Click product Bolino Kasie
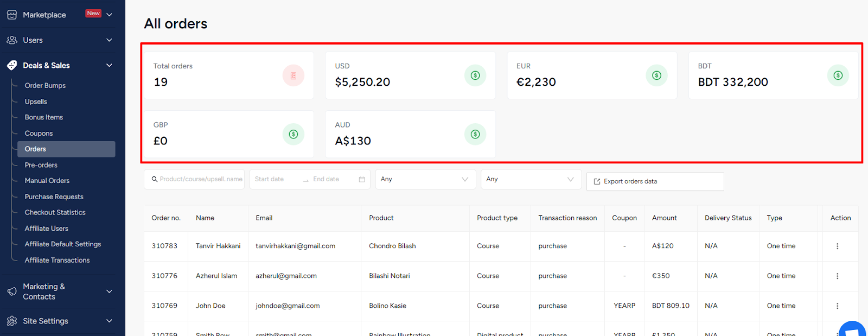The width and height of the screenshot is (868, 336). tap(387, 306)
